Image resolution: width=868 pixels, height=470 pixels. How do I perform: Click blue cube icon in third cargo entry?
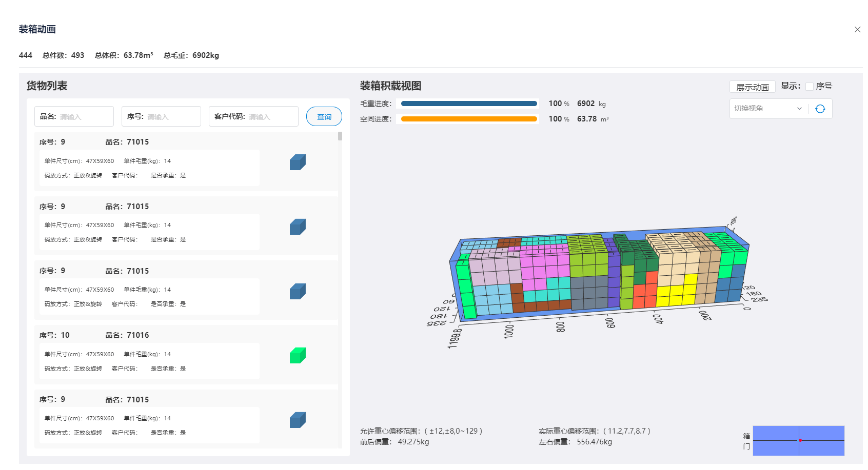[298, 291]
